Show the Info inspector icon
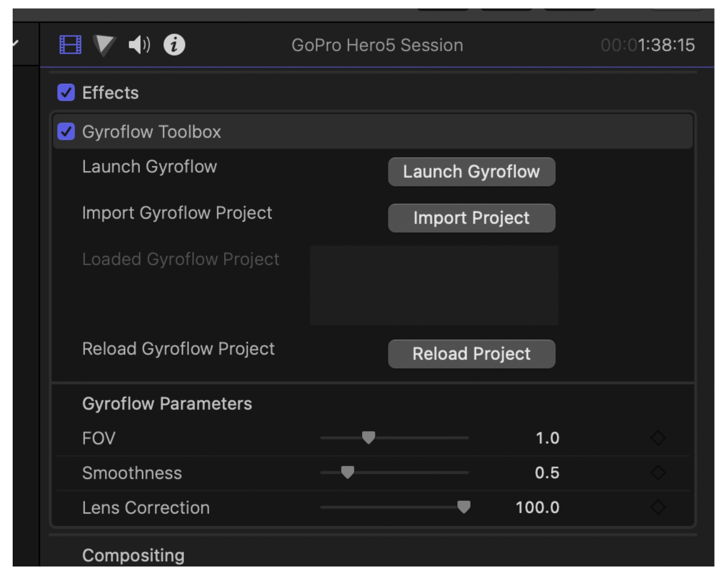728x583 pixels. [174, 45]
